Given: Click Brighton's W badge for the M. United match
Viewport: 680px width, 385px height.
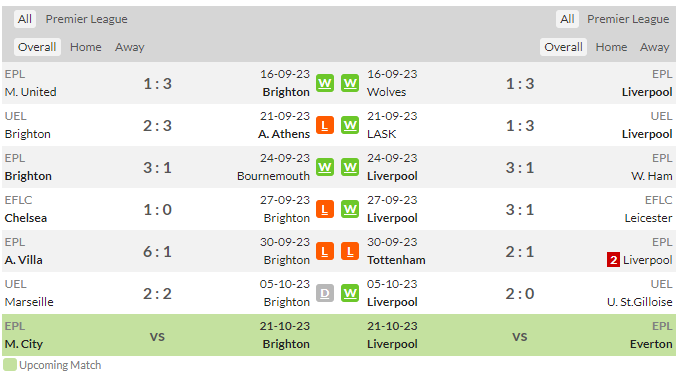Looking at the screenshot, I should [x=325, y=83].
